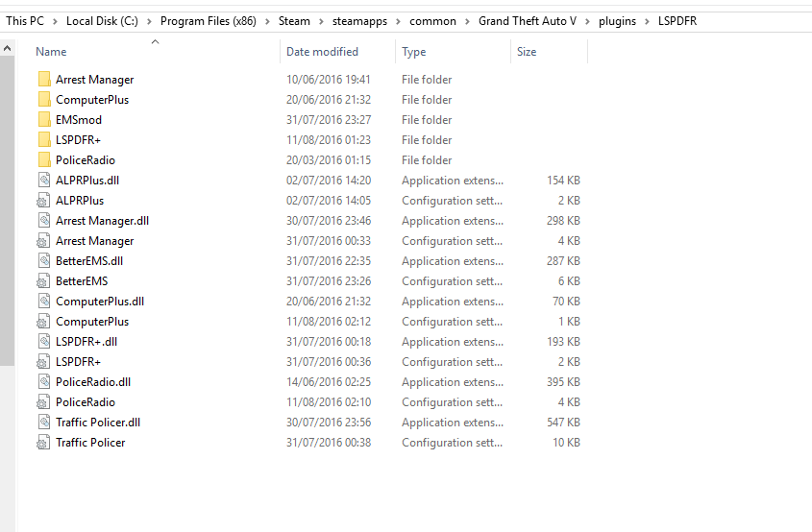Click the EMSmod folder name
Viewport: 812px width, 532px height.
click(79, 120)
